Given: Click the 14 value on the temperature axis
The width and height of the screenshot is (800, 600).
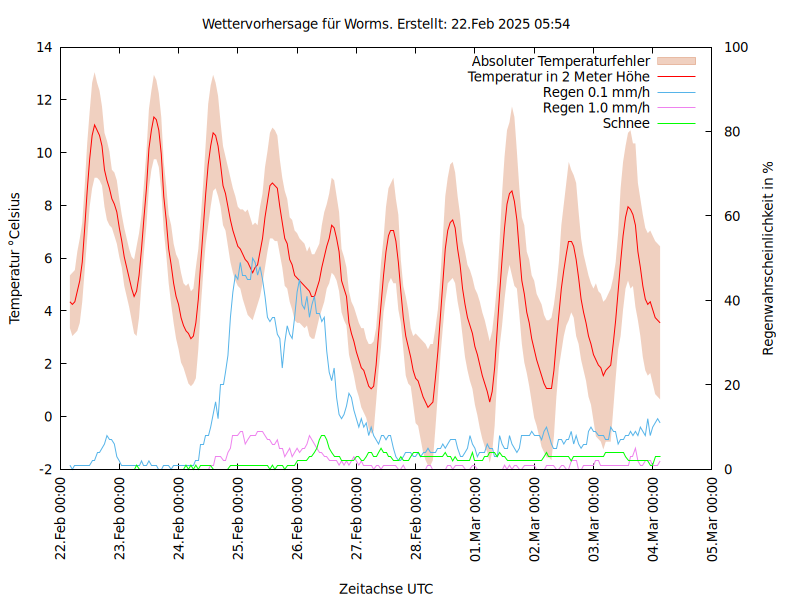Looking at the screenshot, I should pos(44,47).
